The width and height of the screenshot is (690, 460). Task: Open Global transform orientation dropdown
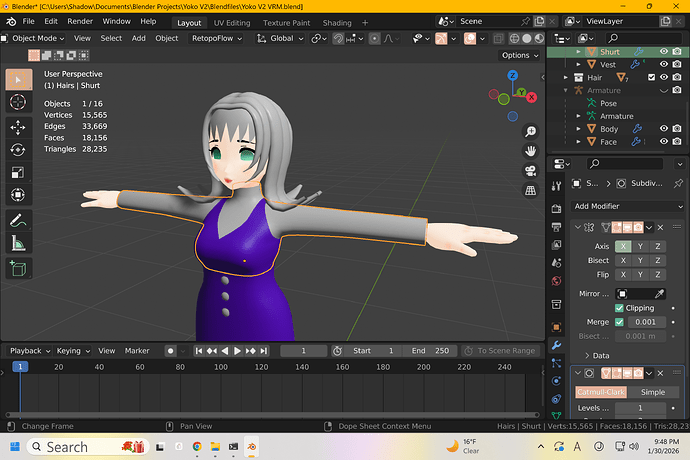click(x=280, y=38)
